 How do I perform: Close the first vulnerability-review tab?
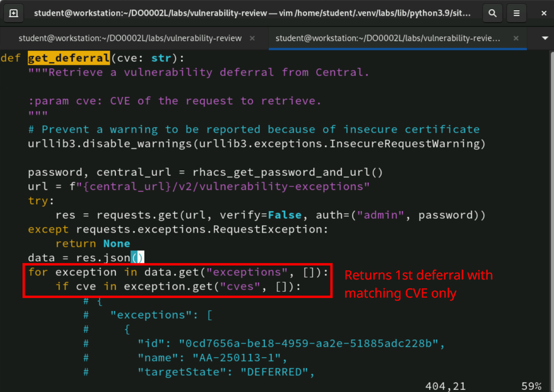(x=252, y=38)
